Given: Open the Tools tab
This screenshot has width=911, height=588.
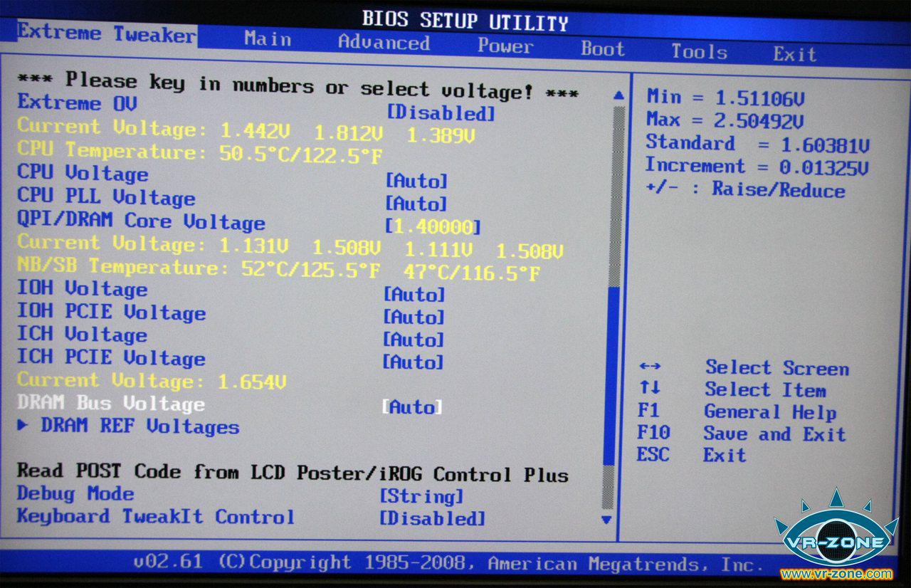Looking at the screenshot, I should 699,51.
